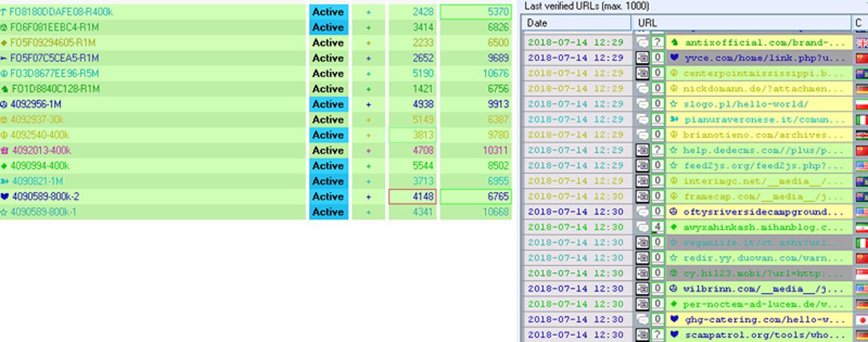Image resolution: width=868 pixels, height=342 pixels.
Task: Click the telephone icon beside project 4092013-400k
Action: 5,150
